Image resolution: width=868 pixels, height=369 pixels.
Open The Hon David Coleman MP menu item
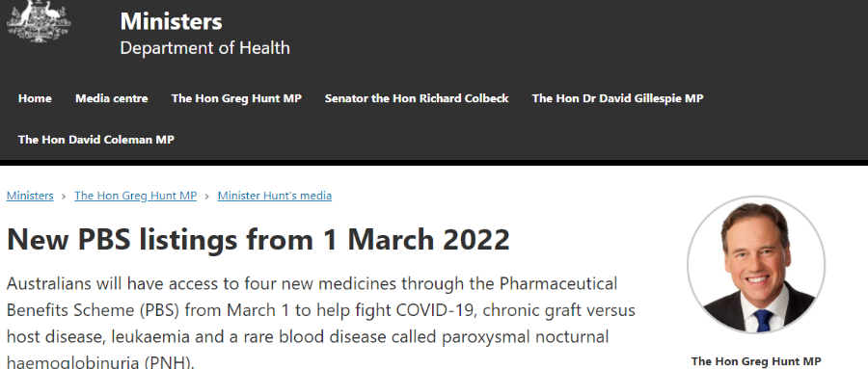95,140
